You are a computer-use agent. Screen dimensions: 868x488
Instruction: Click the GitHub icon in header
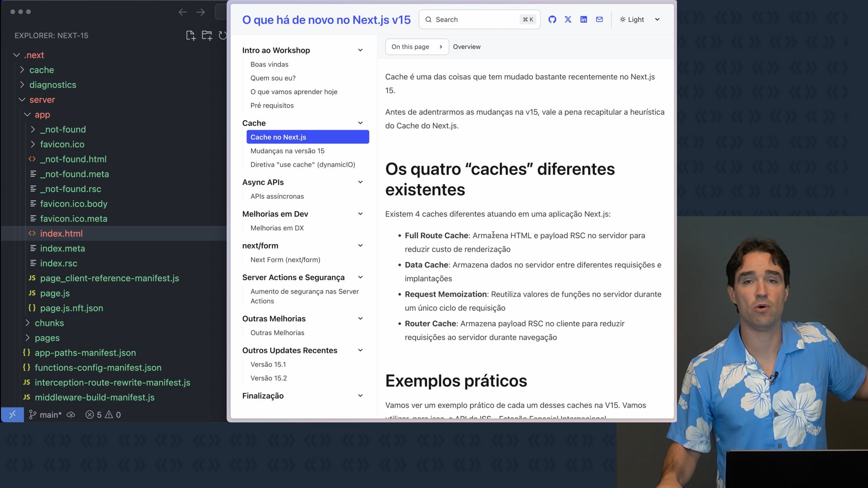552,19
